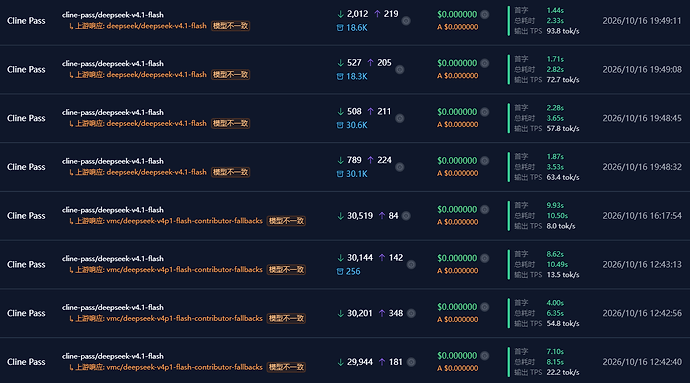Click 模型不一致 badge in 12:42:56 row
The width and height of the screenshot is (690, 383).
click(x=286, y=319)
